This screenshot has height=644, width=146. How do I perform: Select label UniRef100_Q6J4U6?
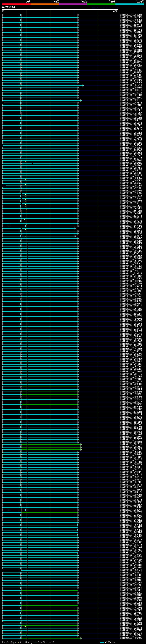click(131, 45)
